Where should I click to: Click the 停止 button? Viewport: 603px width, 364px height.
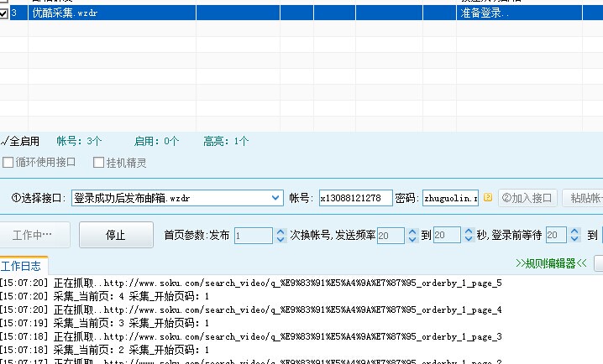pos(116,235)
